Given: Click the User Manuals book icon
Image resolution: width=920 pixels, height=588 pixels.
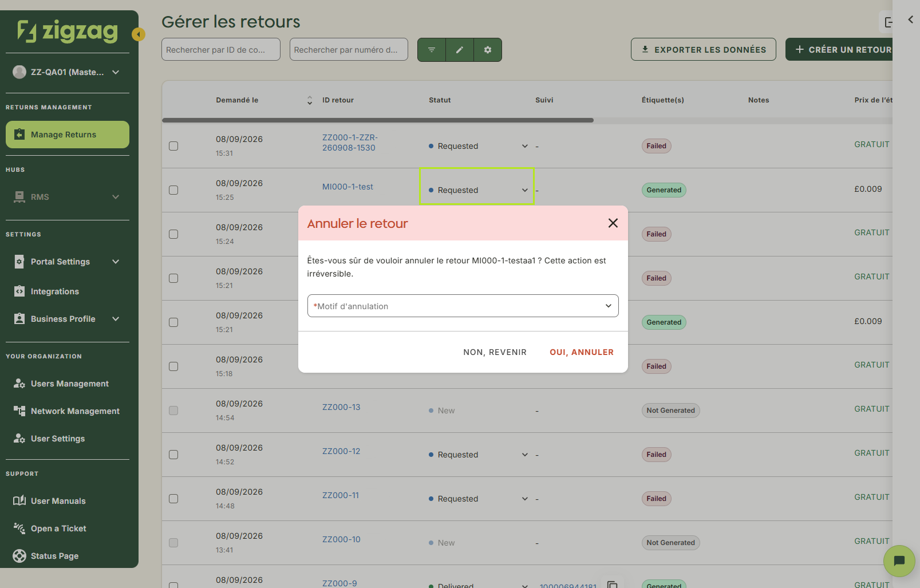Looking at the screenshot, I should pos(19,501).
